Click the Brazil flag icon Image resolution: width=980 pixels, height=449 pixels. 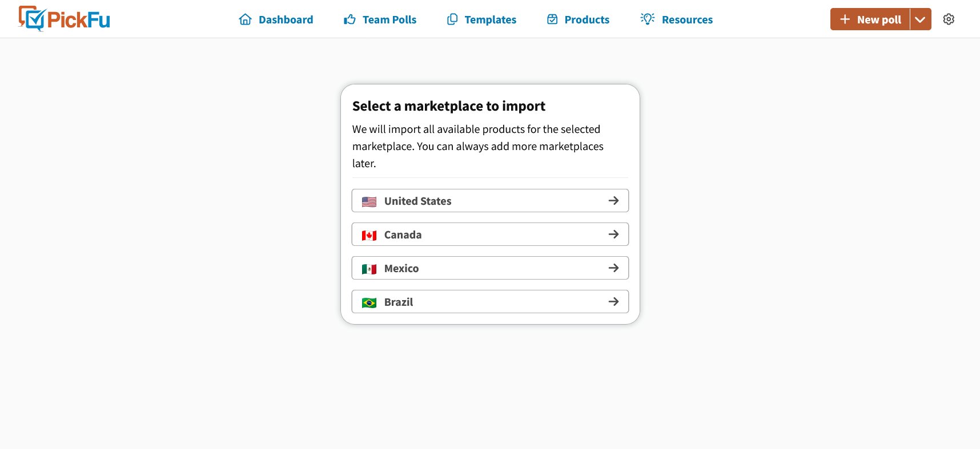point(369,302)
